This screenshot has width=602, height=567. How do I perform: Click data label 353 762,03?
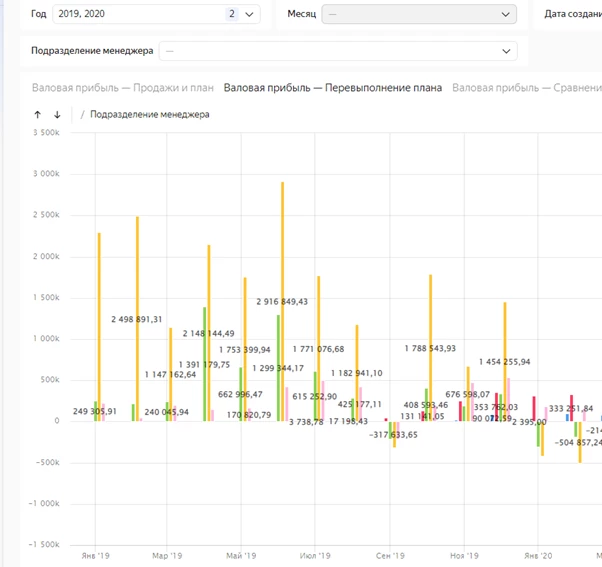(496, 407)
